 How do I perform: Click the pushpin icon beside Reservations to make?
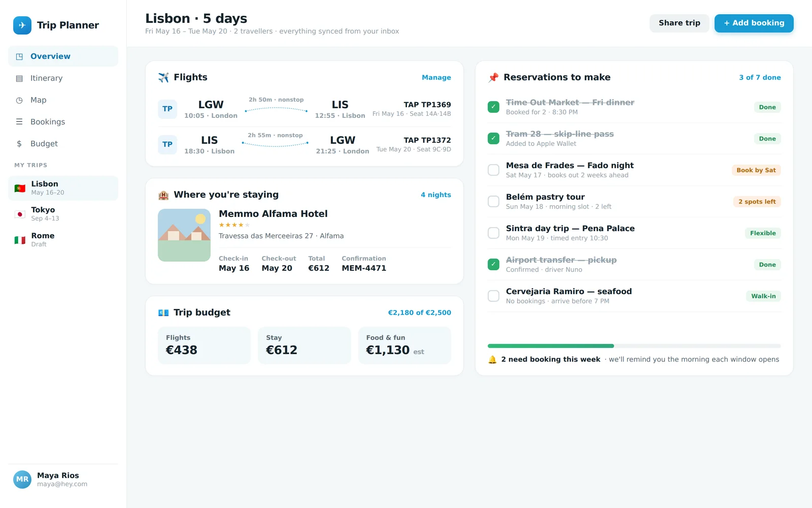[x=493, y=77]
